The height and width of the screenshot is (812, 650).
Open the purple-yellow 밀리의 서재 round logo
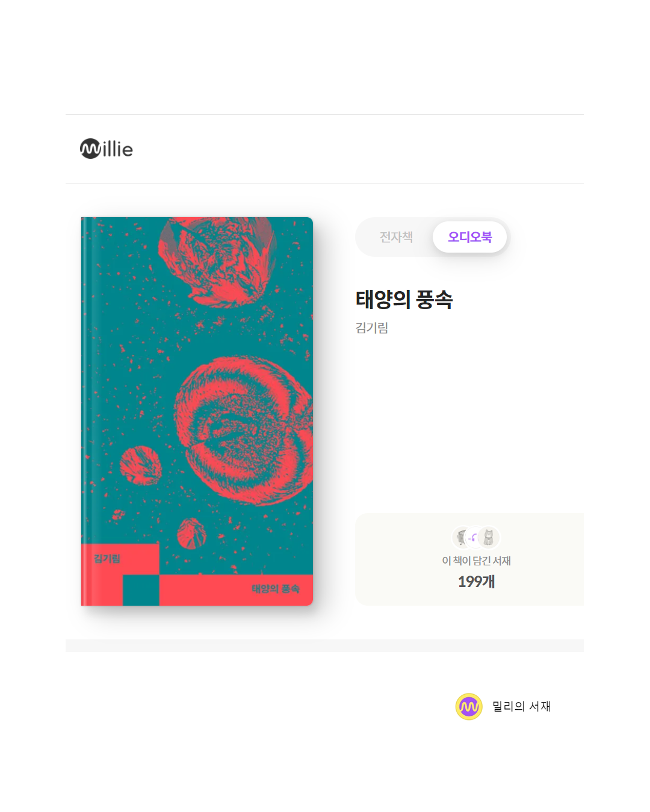point(469,707)
